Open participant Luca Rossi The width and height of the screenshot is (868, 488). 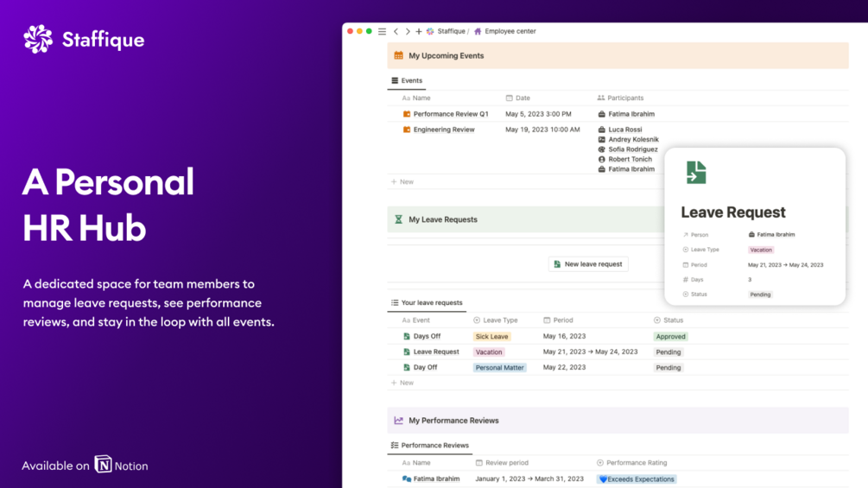point(625,130)
